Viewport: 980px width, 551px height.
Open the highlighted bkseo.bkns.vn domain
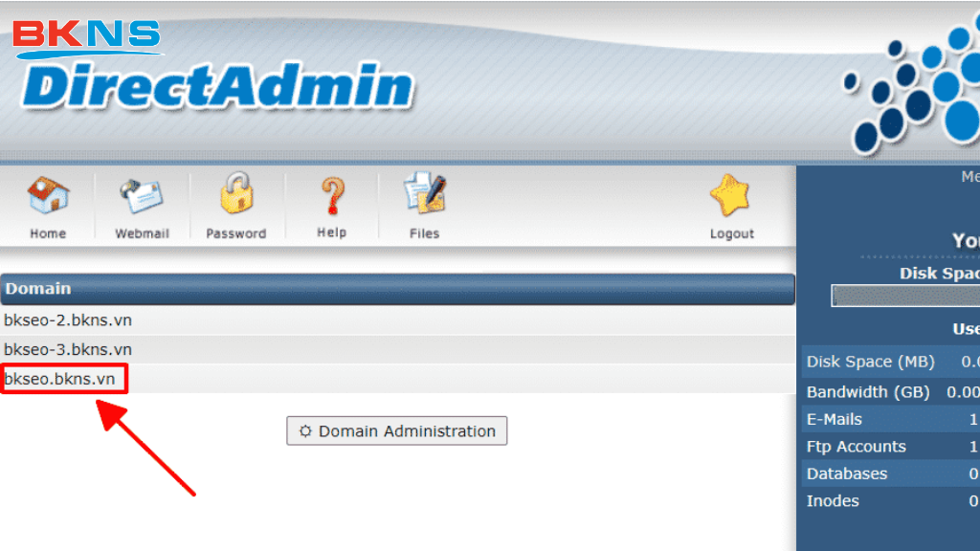[x=60, y=379]
